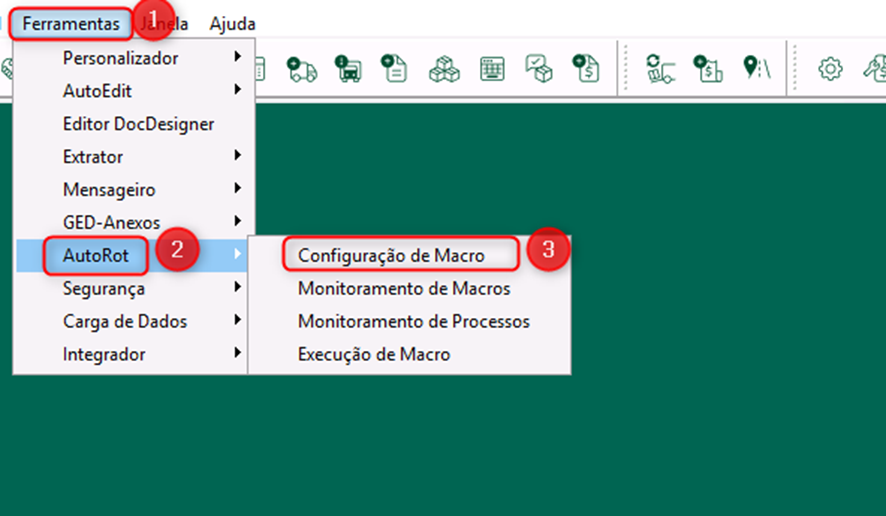Viewport: 886px width, 516px height.
Task: Click the truck with plus badge icon
Action: 302,69
